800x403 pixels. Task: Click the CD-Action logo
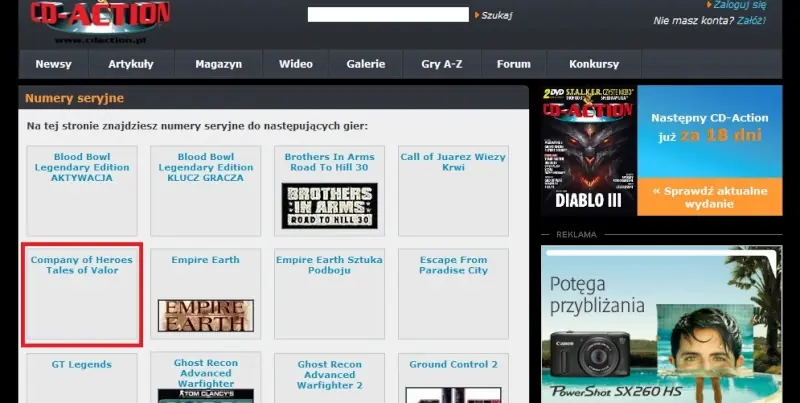pyautogui.click(x=100, y=20)
